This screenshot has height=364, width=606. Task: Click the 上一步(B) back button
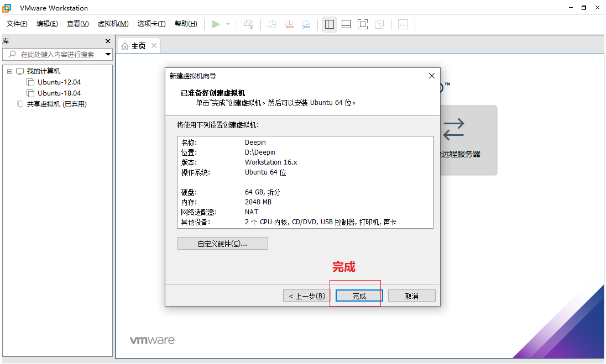point(307,296)
